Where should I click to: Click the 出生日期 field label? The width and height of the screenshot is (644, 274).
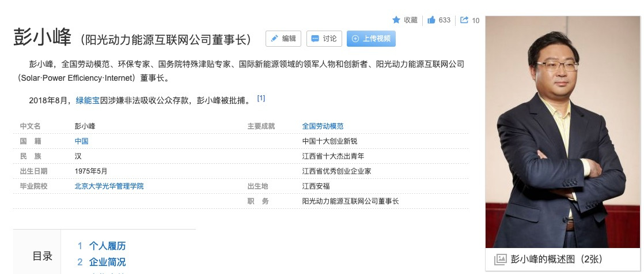33,171
